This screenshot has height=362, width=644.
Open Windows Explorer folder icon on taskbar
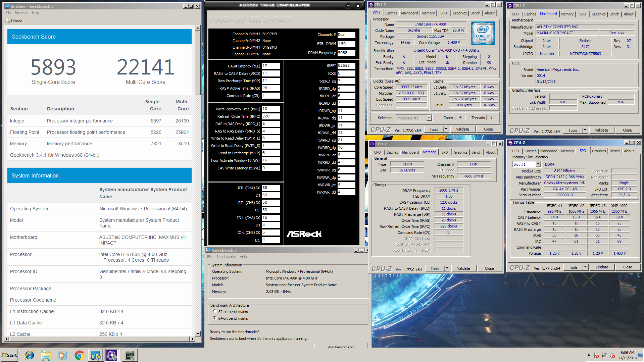46,355
